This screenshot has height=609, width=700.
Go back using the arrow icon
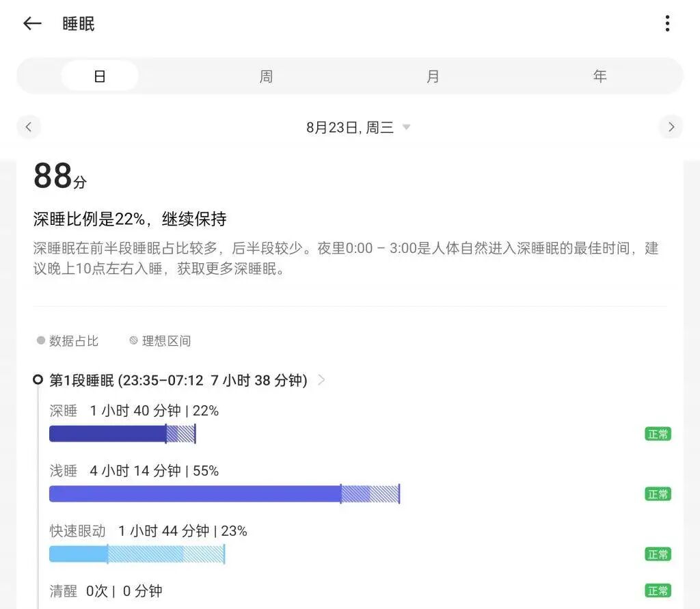click(32, 23)
